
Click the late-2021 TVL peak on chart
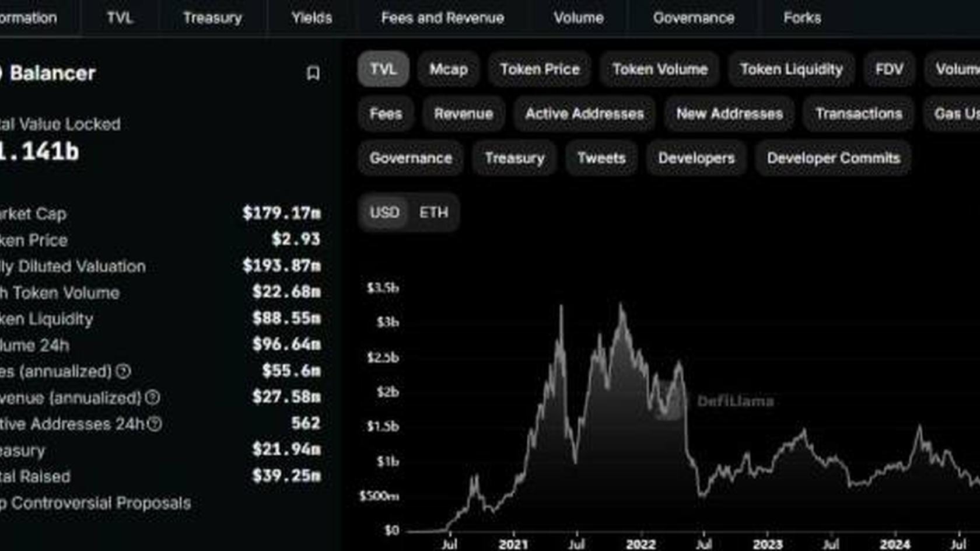pos(621,305)
